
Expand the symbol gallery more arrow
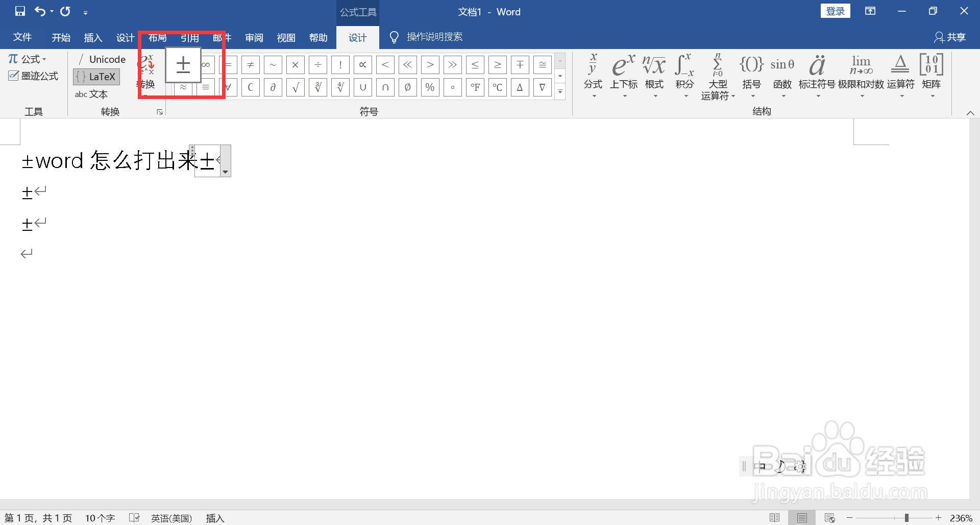[560, 92]
